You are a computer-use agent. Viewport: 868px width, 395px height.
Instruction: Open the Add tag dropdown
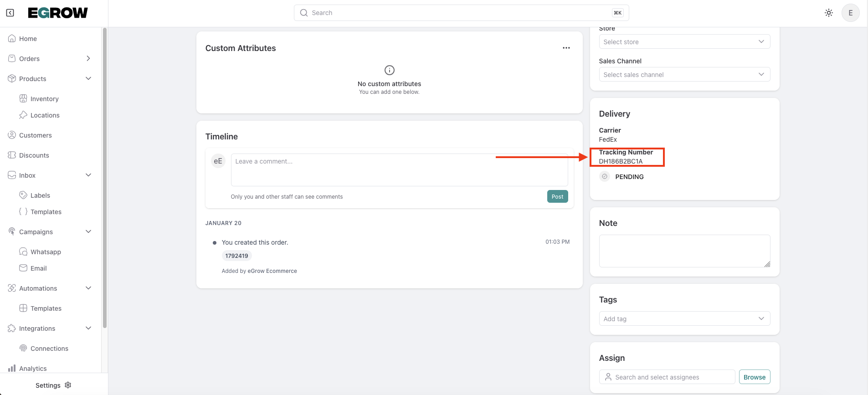[x=684, y=319]
